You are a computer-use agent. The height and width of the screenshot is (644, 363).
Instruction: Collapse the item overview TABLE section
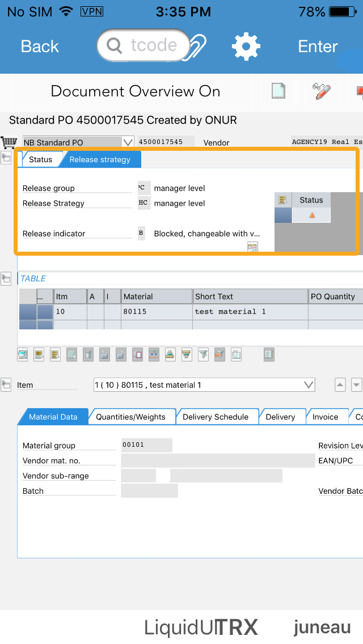click(6, 278)
